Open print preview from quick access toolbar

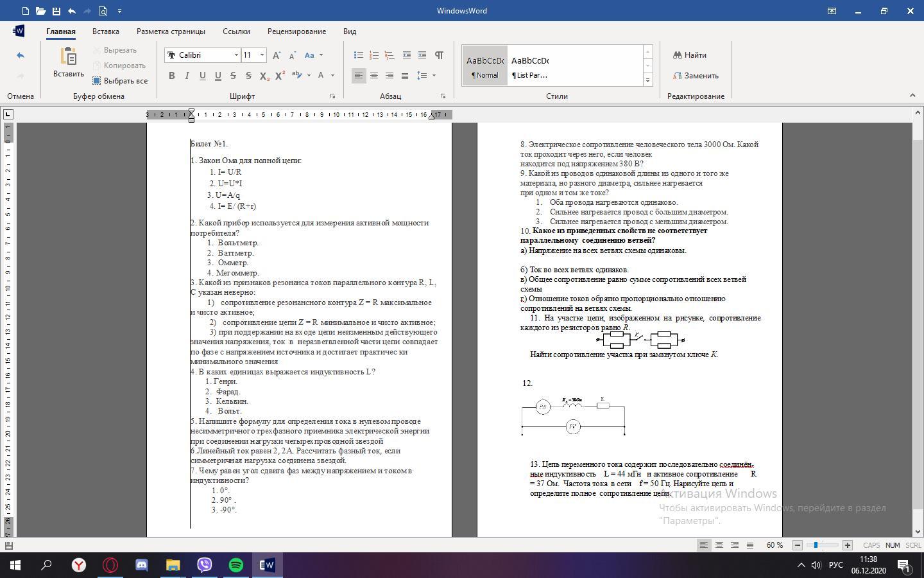(x=103, y=11)
